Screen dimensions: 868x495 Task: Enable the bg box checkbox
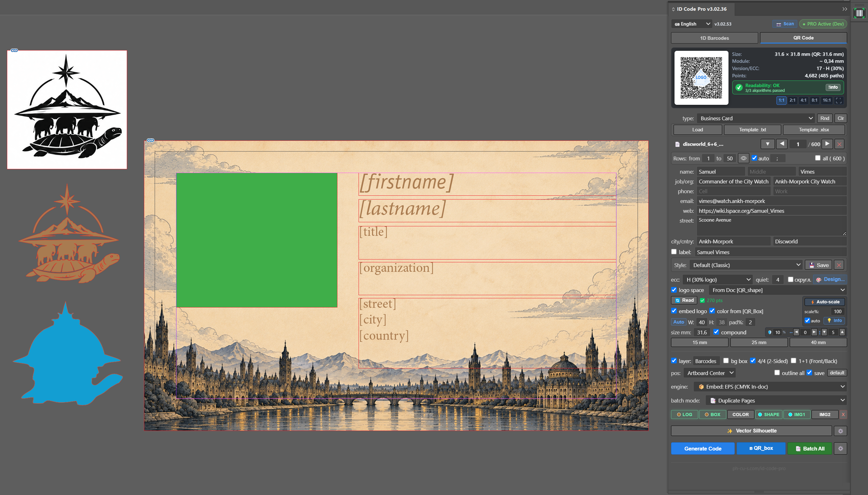[726, 361]
